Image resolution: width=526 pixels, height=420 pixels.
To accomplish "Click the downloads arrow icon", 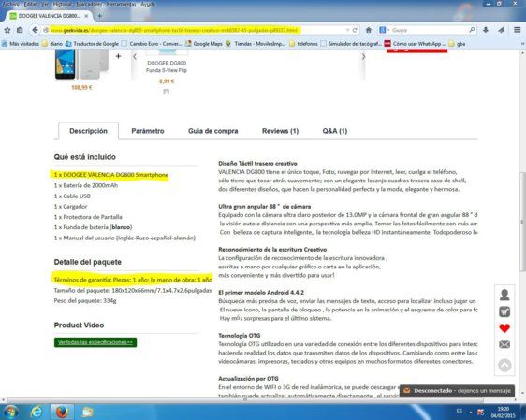I will 486,30.
